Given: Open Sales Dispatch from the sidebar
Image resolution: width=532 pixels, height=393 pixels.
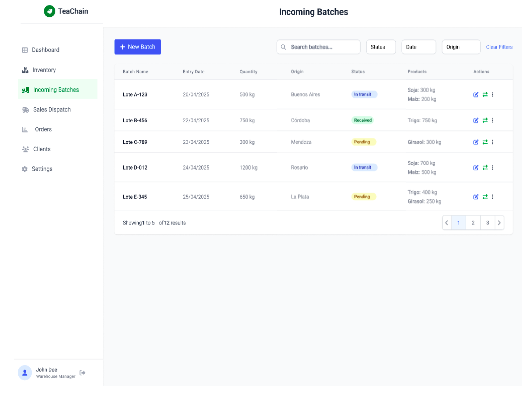Looking at the screenshot, I should coord(52,110).
